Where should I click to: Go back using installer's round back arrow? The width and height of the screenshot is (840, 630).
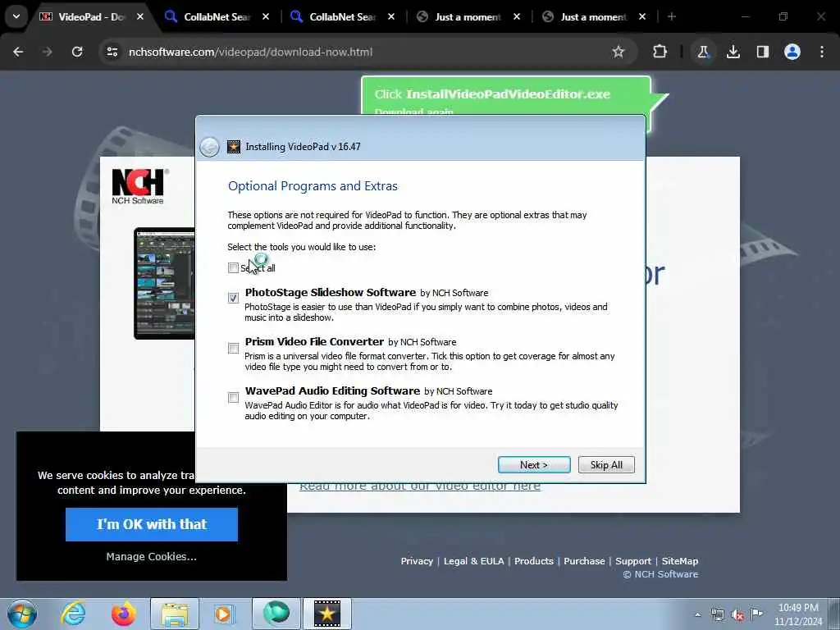[x=209, y=147]
